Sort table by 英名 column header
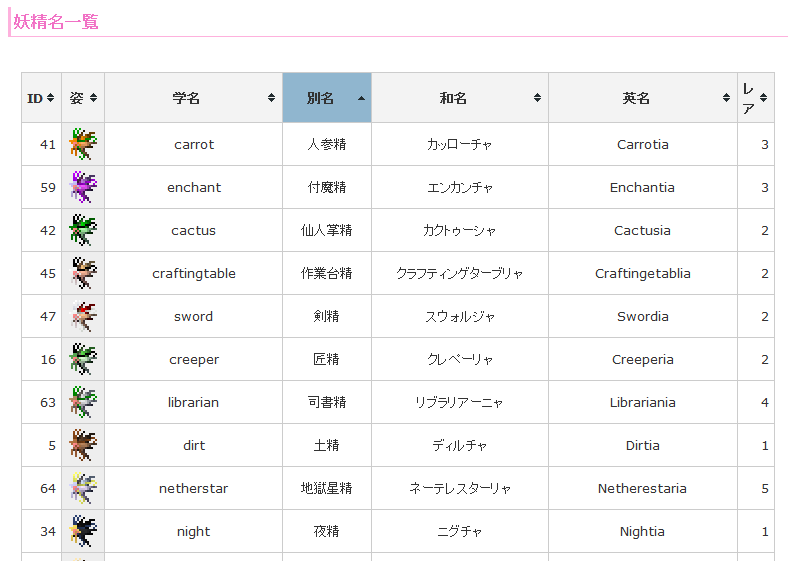 pyautogui.click(x=642, y=98)
